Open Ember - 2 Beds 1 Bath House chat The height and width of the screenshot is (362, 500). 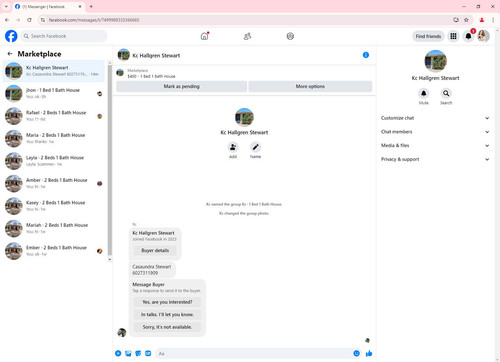(x=54, y=251)
